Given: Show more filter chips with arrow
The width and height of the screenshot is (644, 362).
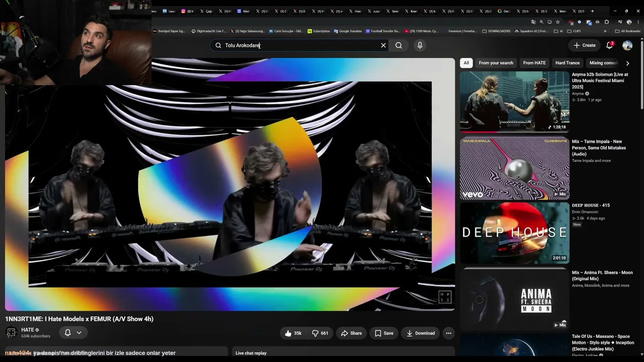Looking at the screenshot, I should [627, 63].
